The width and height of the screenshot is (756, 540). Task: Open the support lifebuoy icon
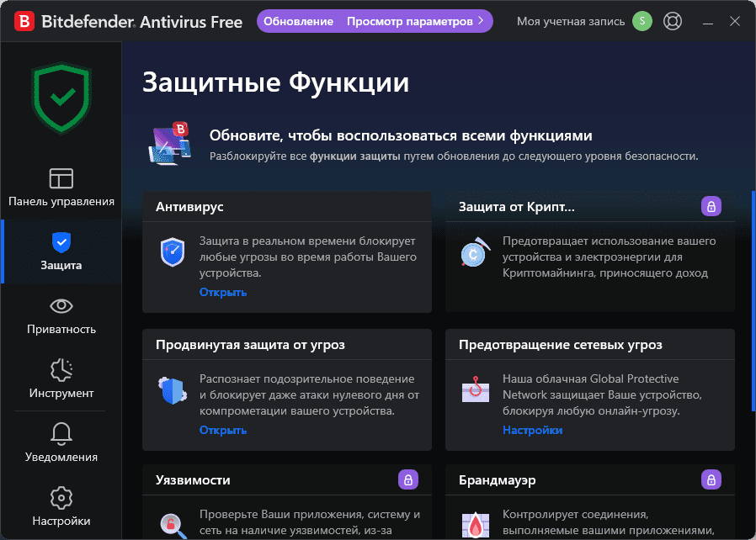[x=673, y=21]
